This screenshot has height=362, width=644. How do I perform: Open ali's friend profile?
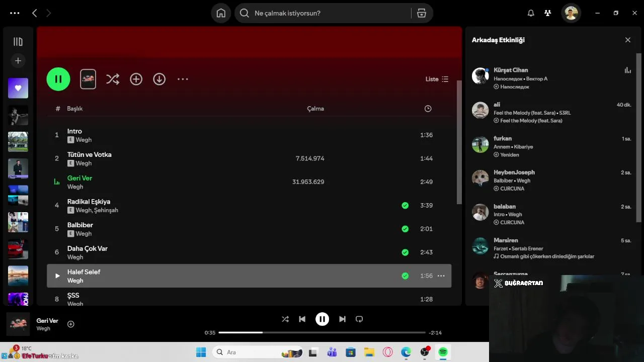[x=497, y=105]
